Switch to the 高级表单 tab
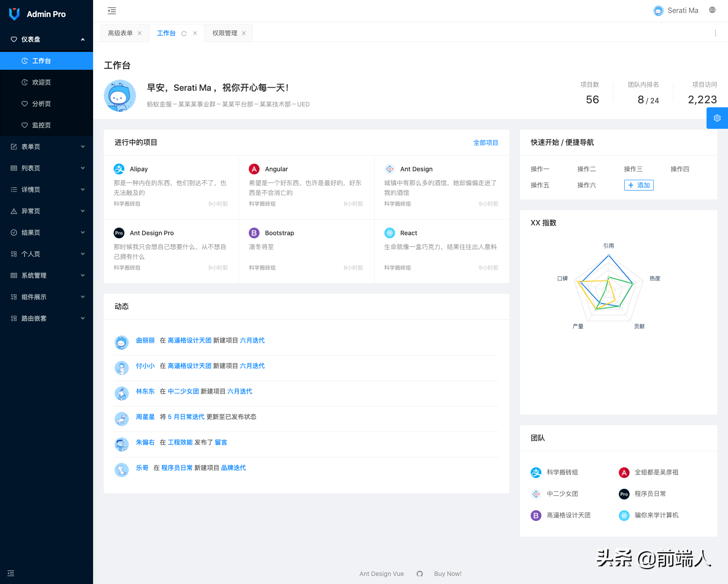This screenshot has height=584, width=728. 120,33
